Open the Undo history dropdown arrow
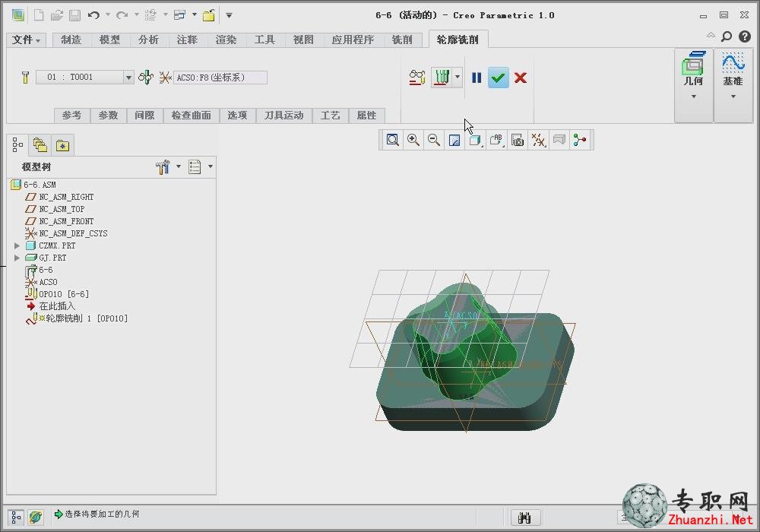This screenshot has width=760, height=532. [108, 15]
